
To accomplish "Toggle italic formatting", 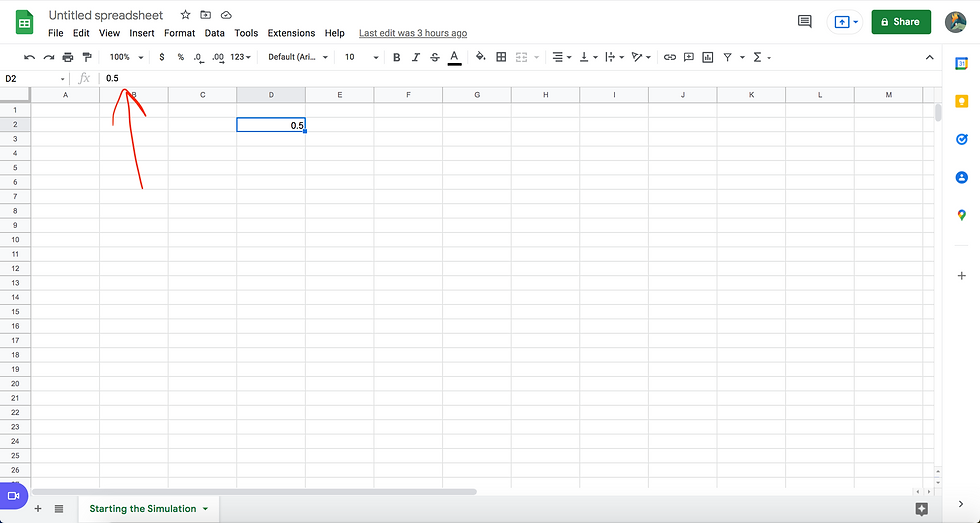I will coord(416,57).
